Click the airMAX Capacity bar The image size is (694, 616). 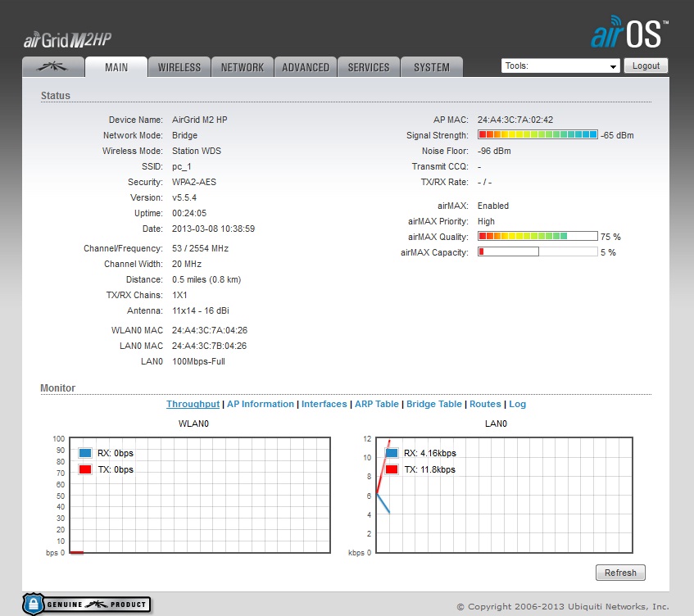tap(538, 251)
